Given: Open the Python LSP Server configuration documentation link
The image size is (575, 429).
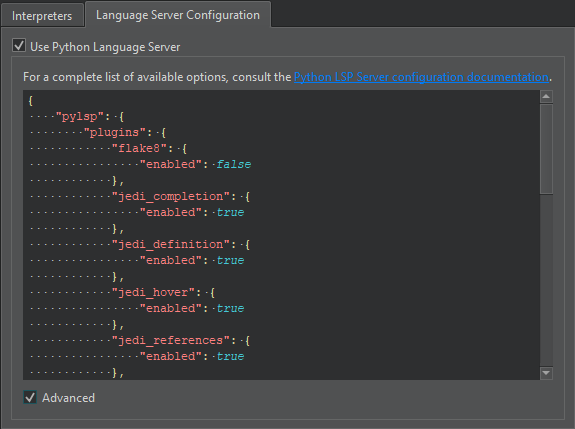Looking at the screenshot, I should coord(421,77).
